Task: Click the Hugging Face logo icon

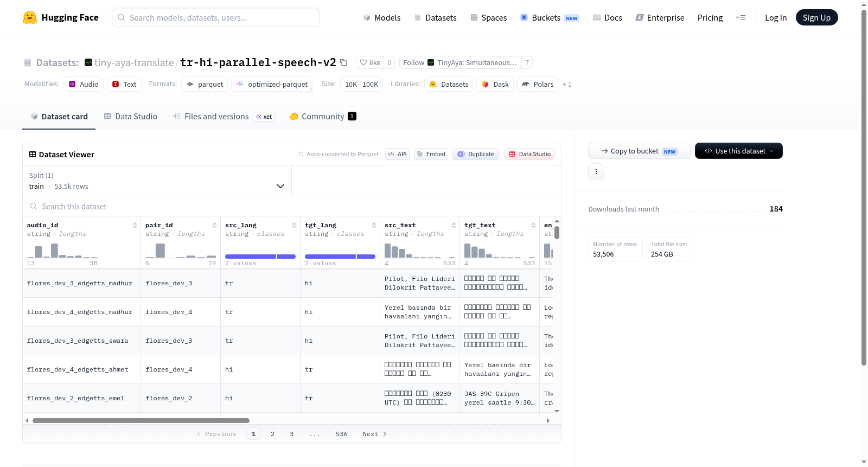Action: pos(30,17)
